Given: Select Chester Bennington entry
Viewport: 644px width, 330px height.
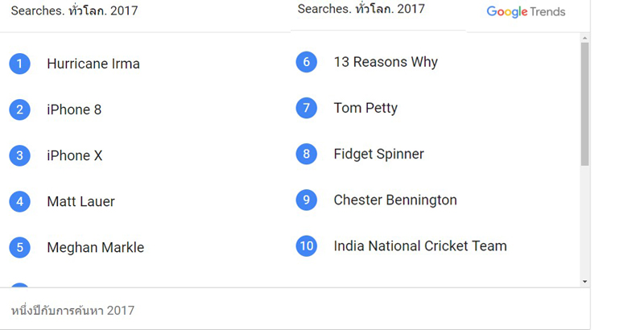Looking at the screenshot, I should click(395, 200).
